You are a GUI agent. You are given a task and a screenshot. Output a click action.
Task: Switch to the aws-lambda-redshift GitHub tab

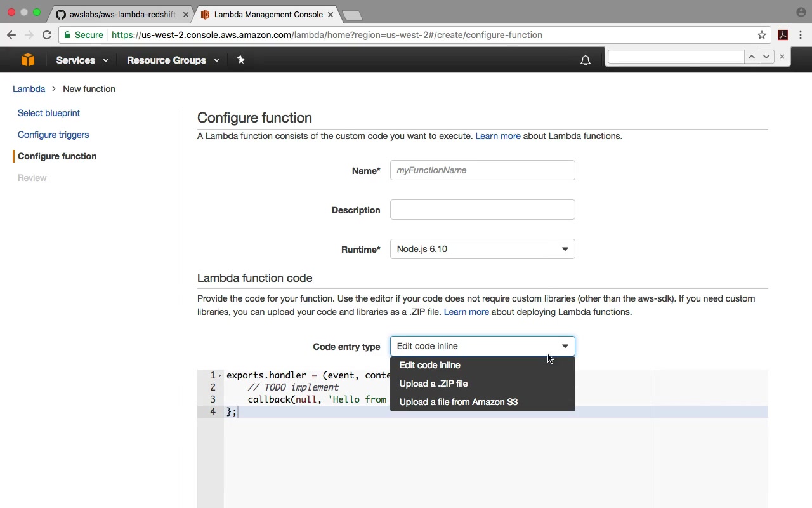pyautogui.click(x=122, y=14)
